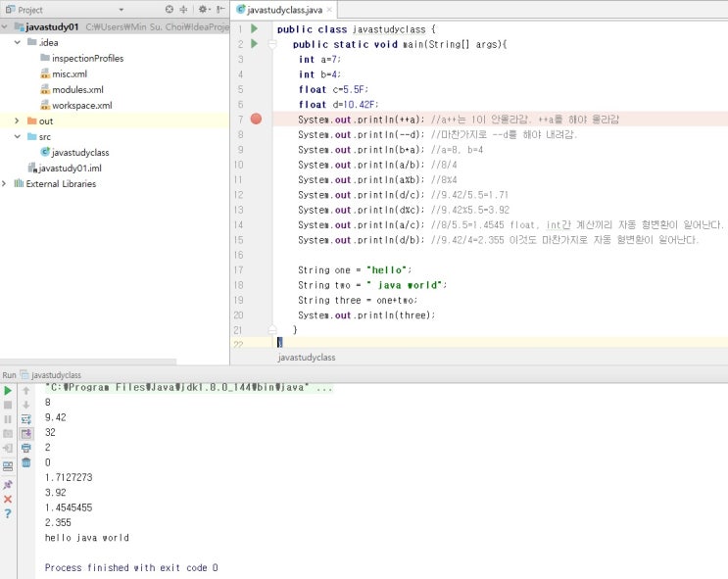The height and width of the screenshot is (579, 728).
Task: Expand the out folder
Action: 18,121
